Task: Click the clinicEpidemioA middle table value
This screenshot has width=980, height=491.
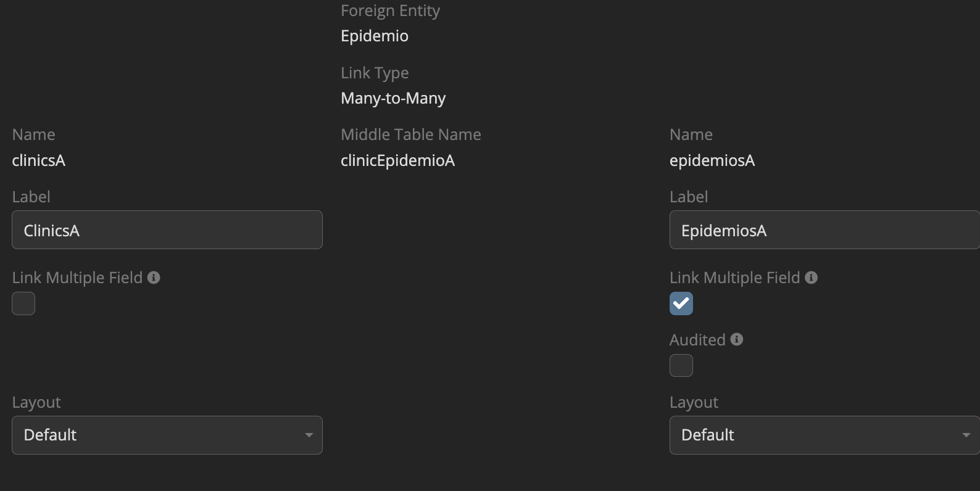Action: 398,160
